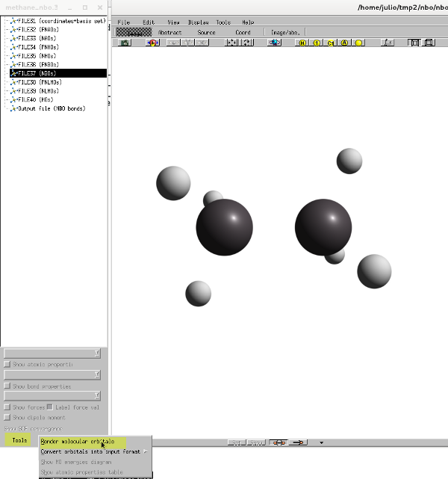The width and height of the screenshot is (448, 479).
Task: Open the dropdown above Show atomic properties
Action: [52, 353]
